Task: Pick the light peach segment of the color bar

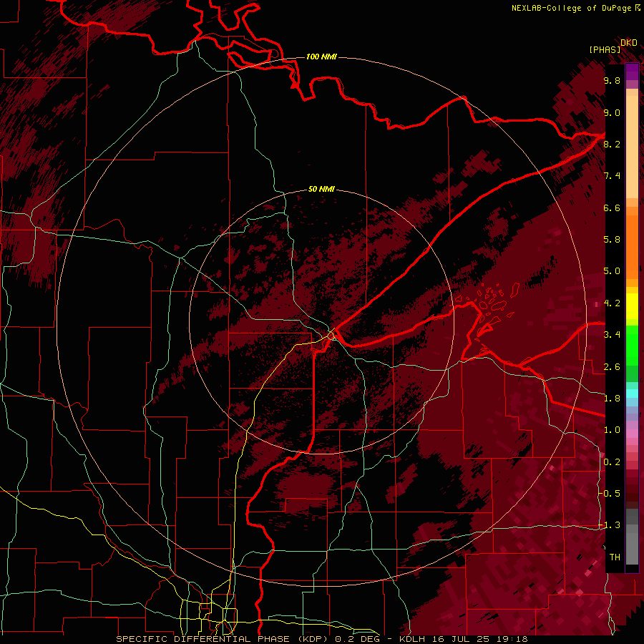Action: click(x=632, y=148)
